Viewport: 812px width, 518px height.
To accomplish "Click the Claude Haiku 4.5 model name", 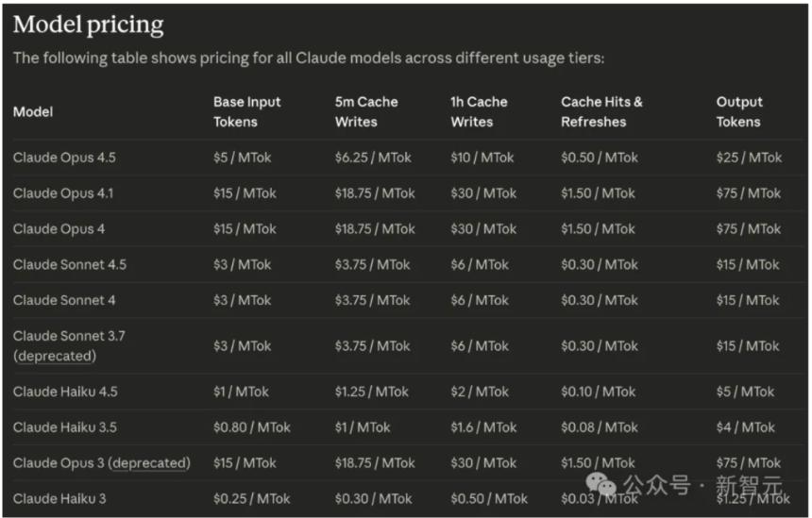I will click(x=65, y=392).
